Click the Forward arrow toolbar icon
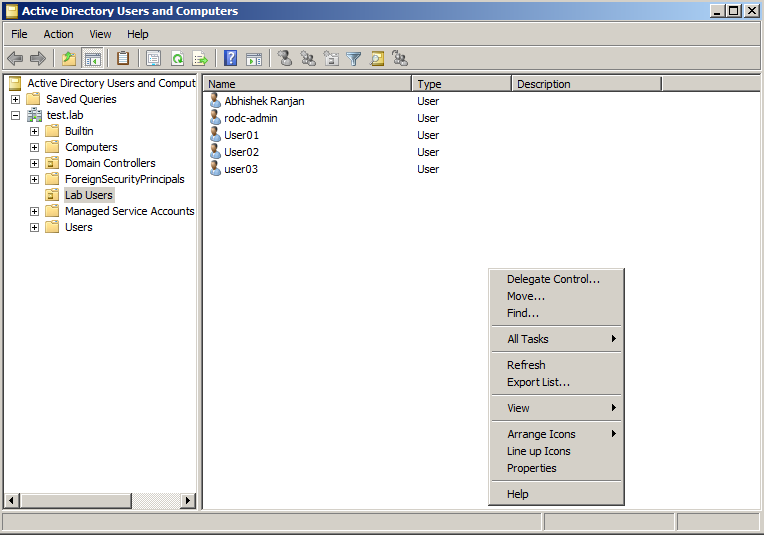Viewport: 764px width, 535px height. click(38, 58)
